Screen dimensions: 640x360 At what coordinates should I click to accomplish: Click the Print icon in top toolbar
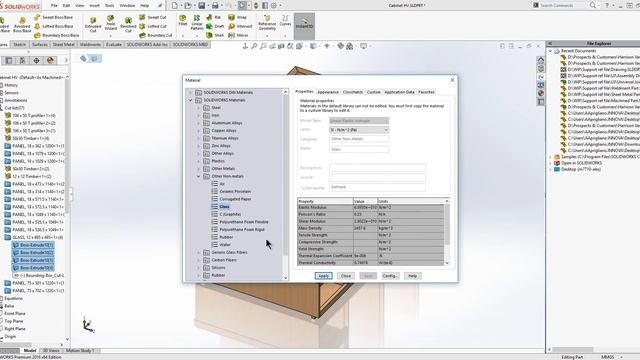click(215, 5)
